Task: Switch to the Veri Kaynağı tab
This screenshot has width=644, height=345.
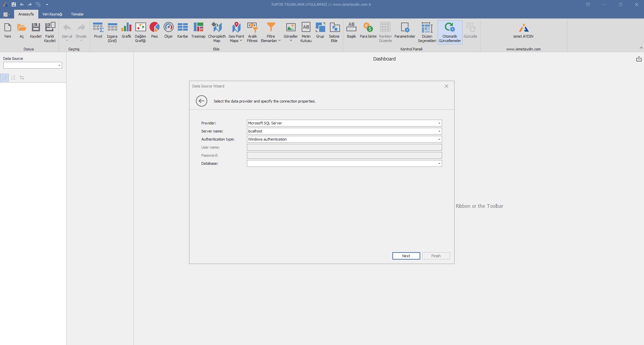Action: coord(52,14)
